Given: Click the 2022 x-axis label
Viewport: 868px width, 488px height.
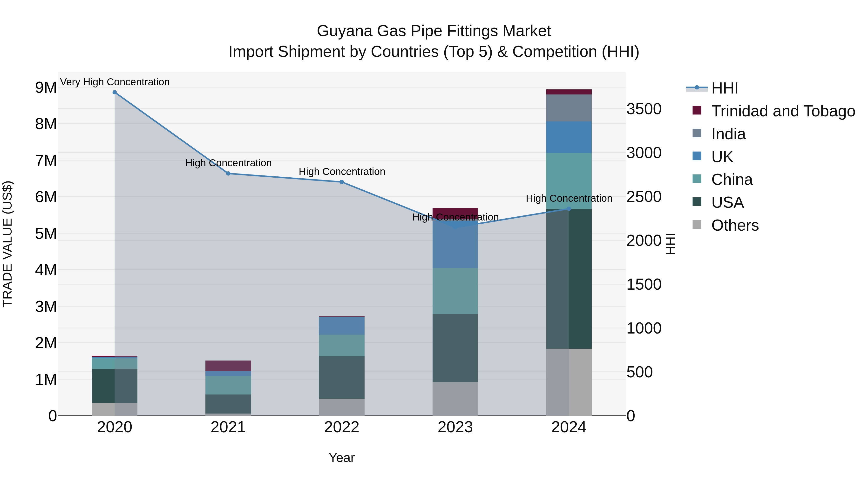Looking at the screenshot, I should click(342, 427).
